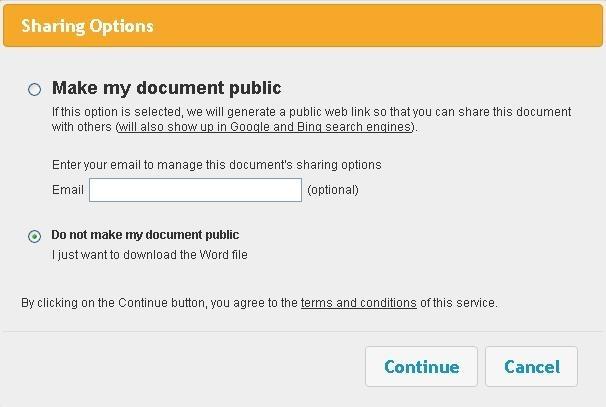The width and height of the screenshot is (606, 407).
Task: Open the Google and Bing search engines link
Action: tap(264, 127)
